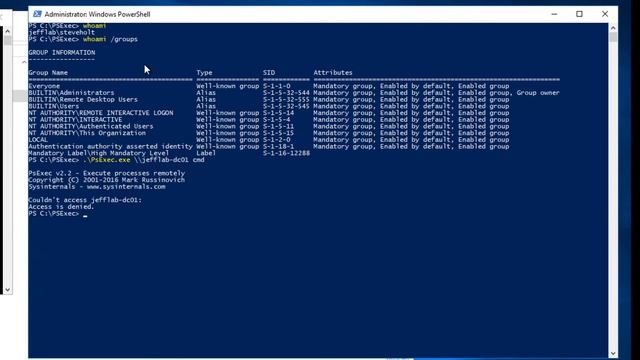Click the 'whoami /groups' command line
Viewport: 640px width, 360px height.
[x=83, y=39]
